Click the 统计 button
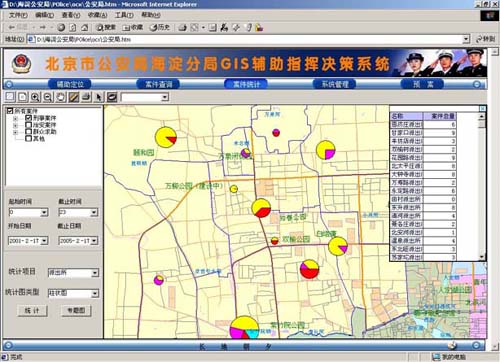 pyautogui.click(x=32, y=311)
